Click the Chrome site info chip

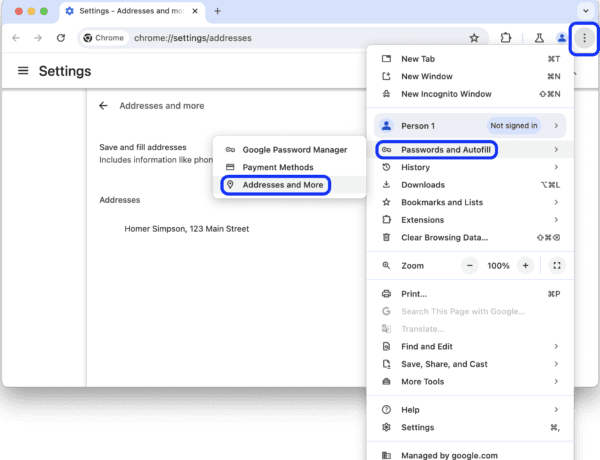(104, 38)
